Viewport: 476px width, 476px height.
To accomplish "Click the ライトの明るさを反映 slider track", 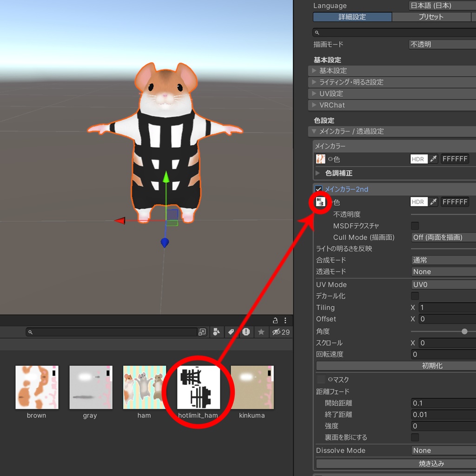I will coord(443,249).
